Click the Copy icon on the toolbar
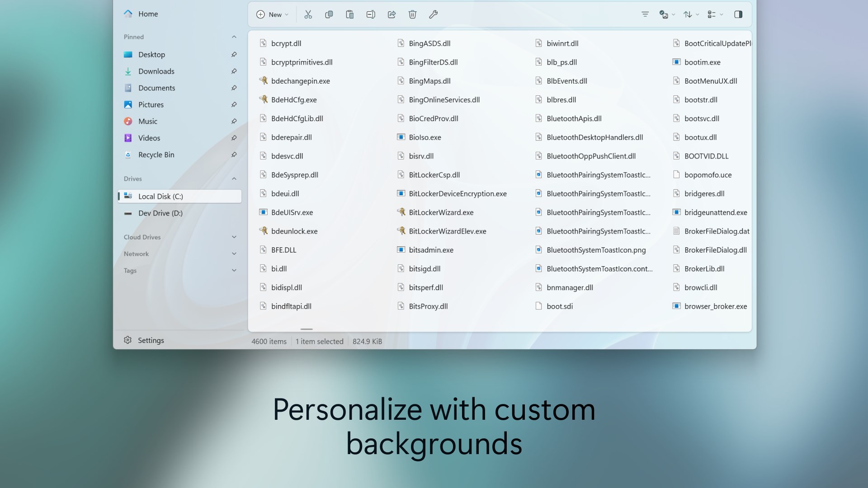 [x=329, y=14]
